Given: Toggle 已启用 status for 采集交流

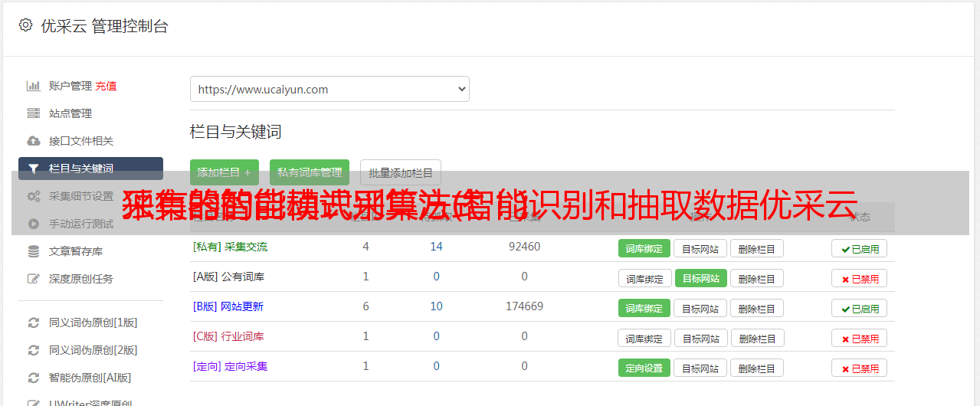Looking at the screenshot, I should click(860, 248).
